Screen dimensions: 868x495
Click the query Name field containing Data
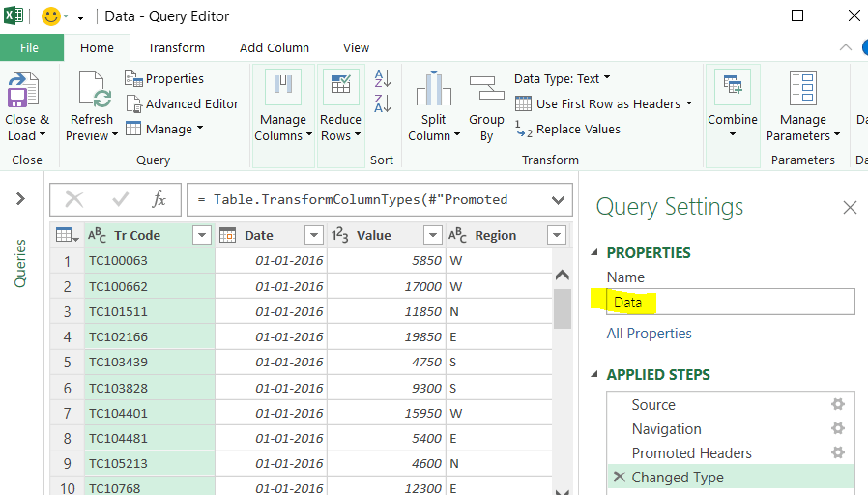pyautogui.click(x=730, y=303)
